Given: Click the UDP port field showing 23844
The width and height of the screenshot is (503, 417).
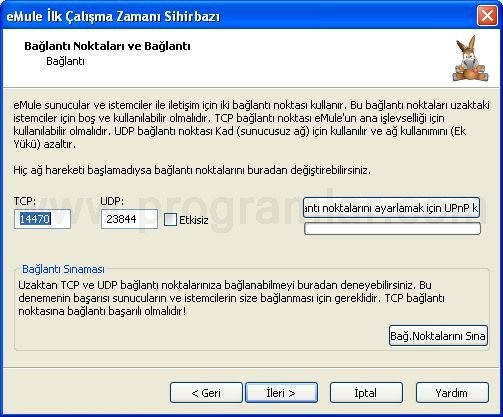Looking at the screenshot, I should point(129,219).
